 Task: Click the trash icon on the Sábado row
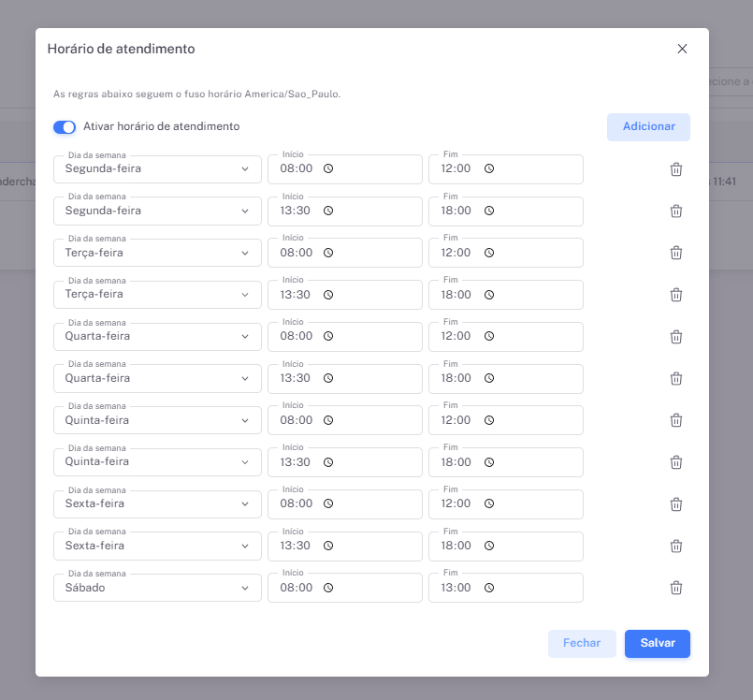point(675,588)
